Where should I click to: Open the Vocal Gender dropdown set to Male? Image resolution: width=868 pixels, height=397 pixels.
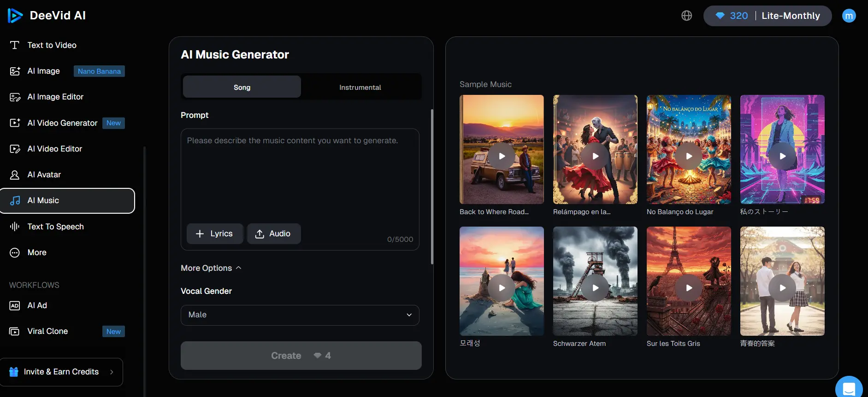click(x=300, y=315)
